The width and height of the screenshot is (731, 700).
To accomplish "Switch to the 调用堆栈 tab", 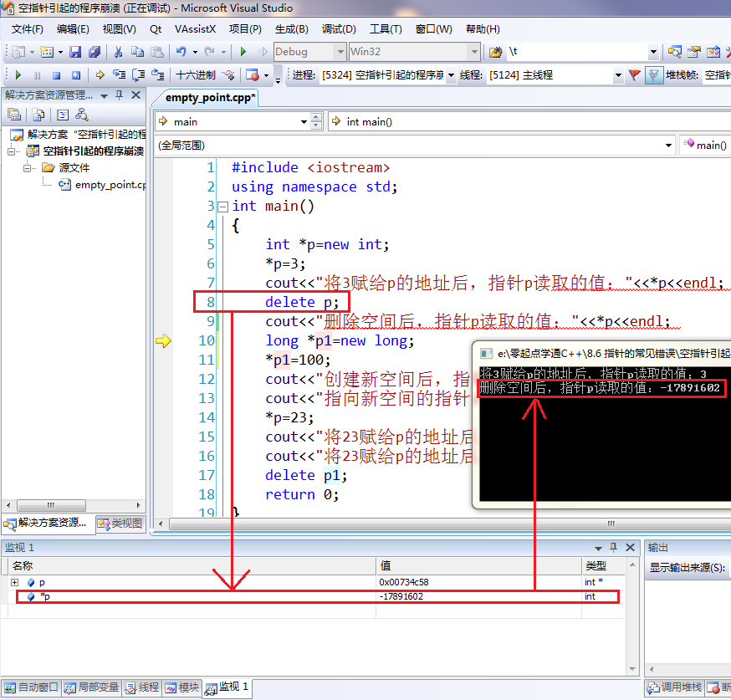I will pos(674,687).
